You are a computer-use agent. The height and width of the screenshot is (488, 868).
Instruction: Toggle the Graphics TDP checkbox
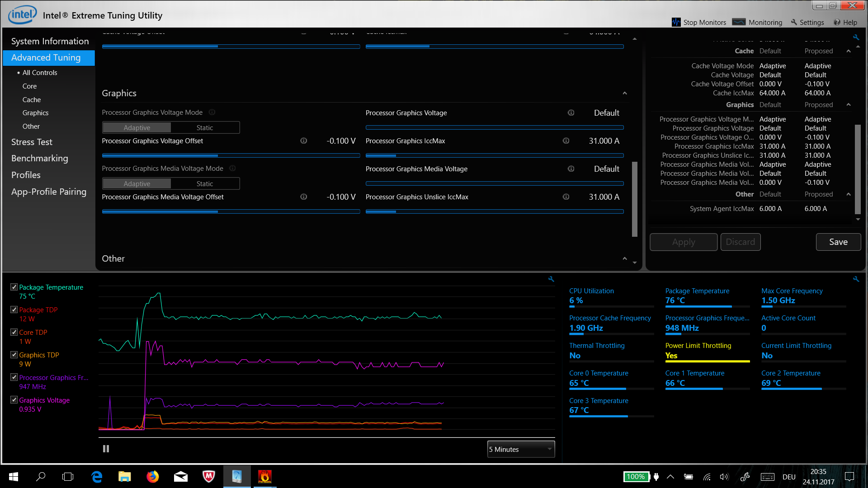click(14, 355)
